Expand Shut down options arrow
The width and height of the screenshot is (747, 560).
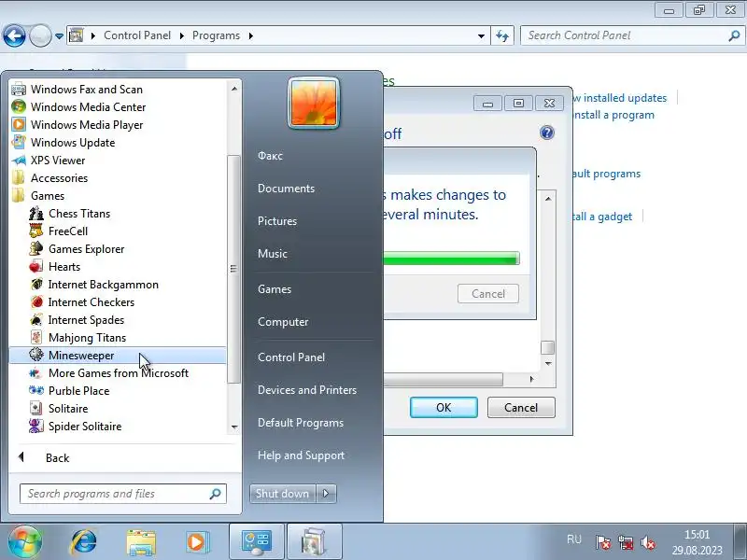point(326,494)
